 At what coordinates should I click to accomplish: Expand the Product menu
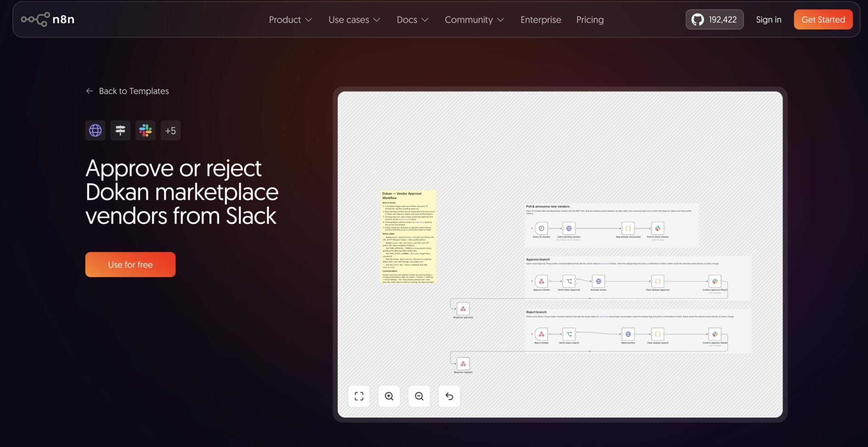[290, 20]
